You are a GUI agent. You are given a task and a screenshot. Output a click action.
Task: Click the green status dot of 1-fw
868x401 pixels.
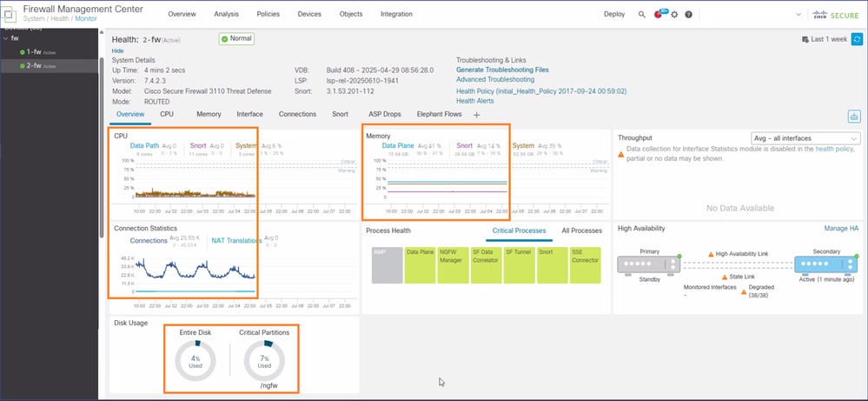22,52
